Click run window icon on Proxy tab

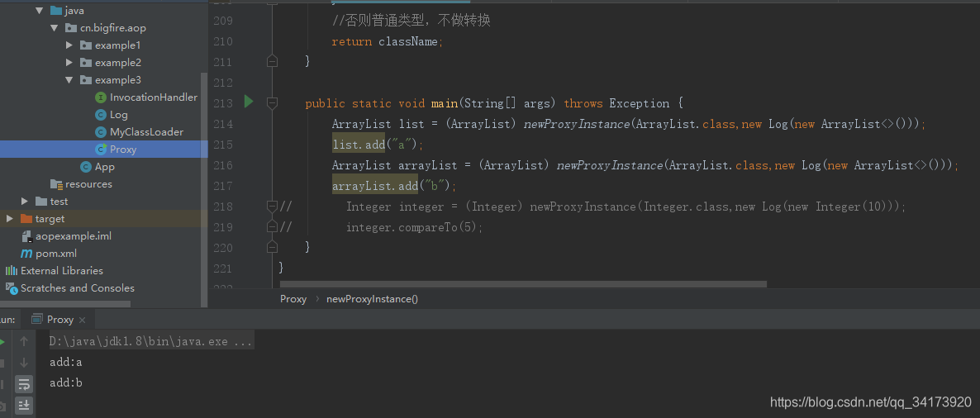point(37,319)
